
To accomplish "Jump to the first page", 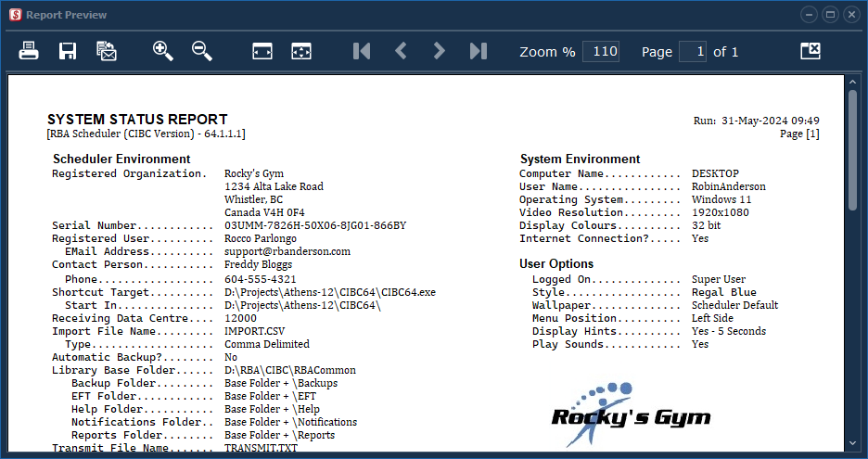I will click(x=362, y=52).
